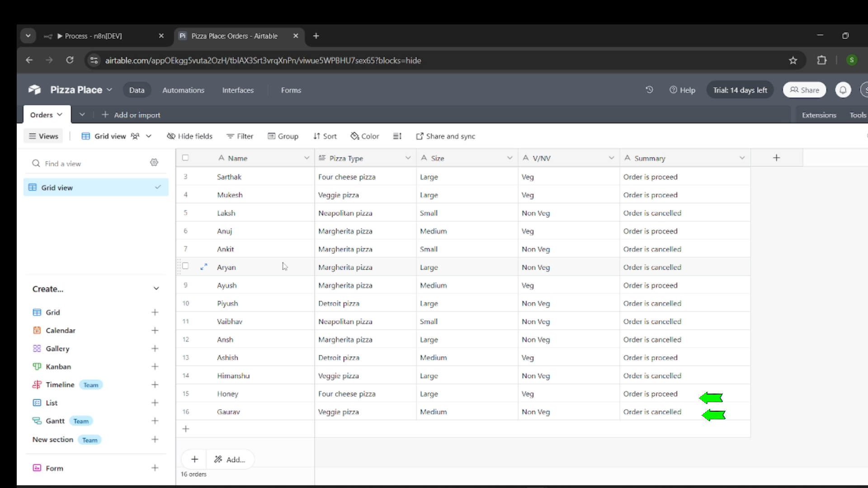The image size is (868, 488).
Task: Select the checkbox on Aryan's row
Action: (185, 266)
